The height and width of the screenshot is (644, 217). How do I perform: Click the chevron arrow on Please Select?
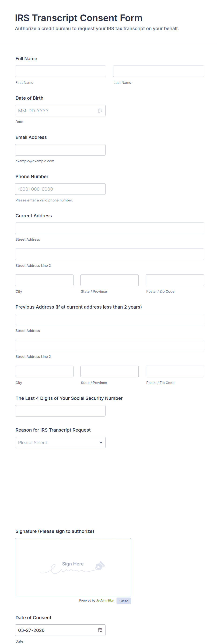point(101,442)
